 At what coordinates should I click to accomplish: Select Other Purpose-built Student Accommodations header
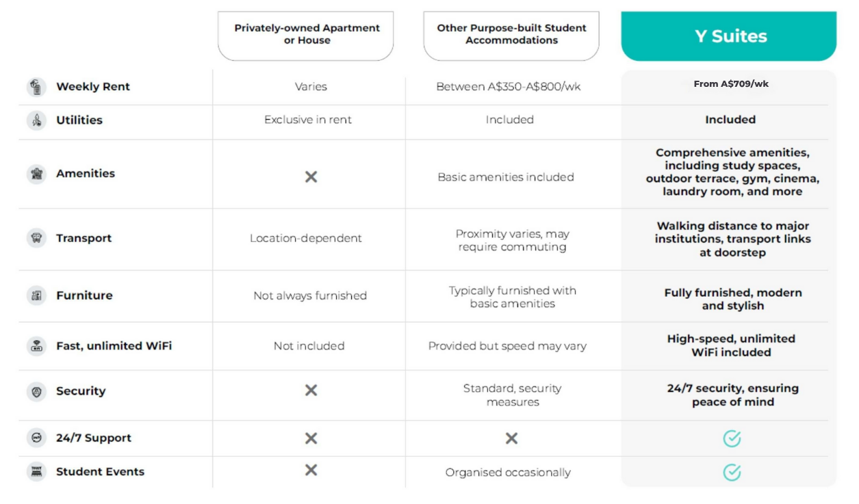(x=511, y=35)
